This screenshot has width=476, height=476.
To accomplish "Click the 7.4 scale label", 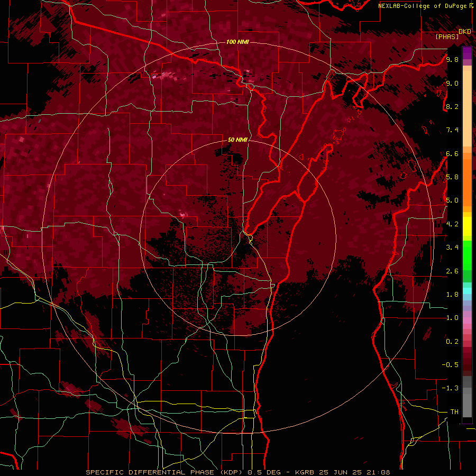I will [452, 130].
